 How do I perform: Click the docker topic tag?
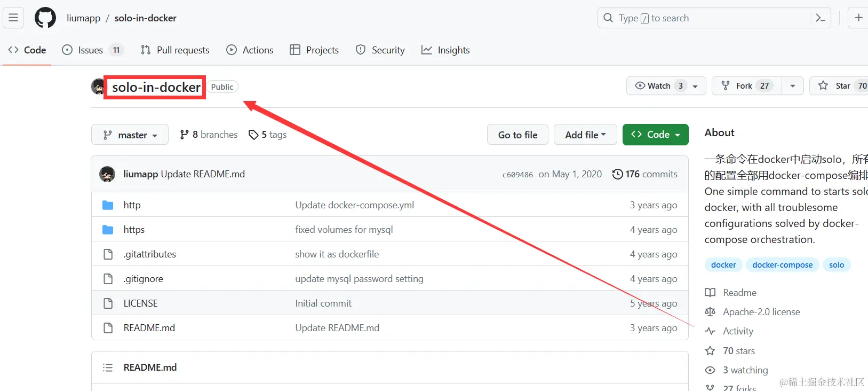coord(723,265)
